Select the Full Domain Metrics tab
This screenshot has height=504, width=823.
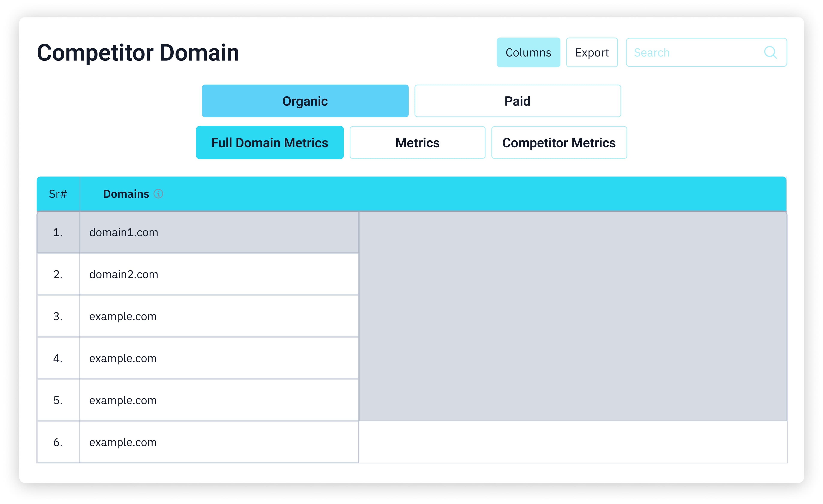tap(270, 143)
